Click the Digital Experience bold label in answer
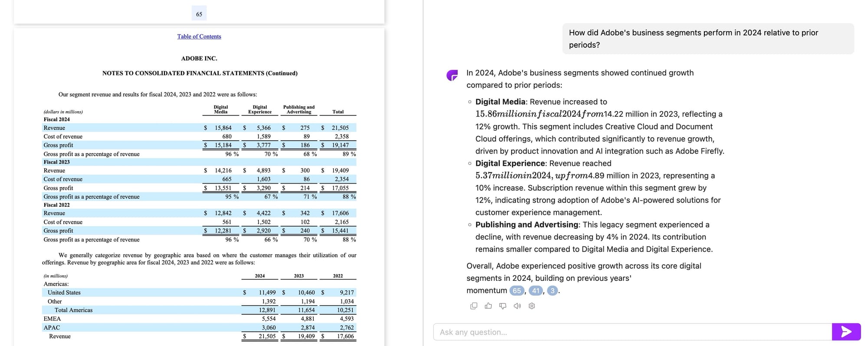Viewport: 868px width, 346px height. (510, 163)
